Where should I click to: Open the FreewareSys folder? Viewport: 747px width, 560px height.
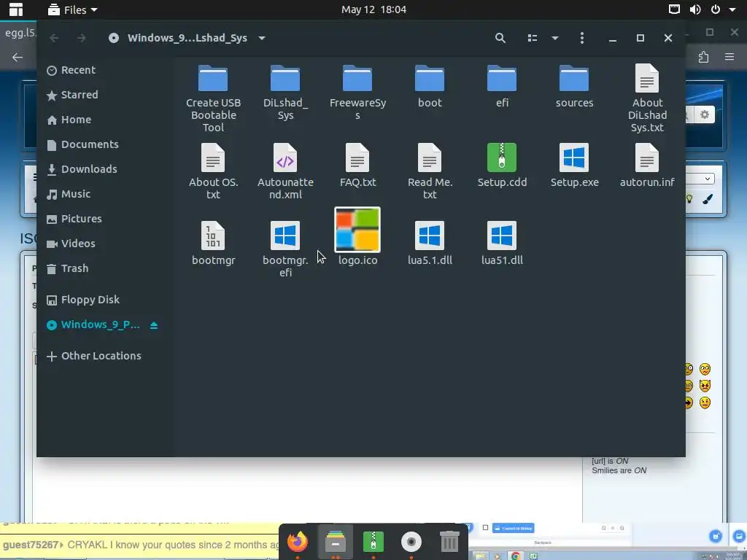(357, 92)
